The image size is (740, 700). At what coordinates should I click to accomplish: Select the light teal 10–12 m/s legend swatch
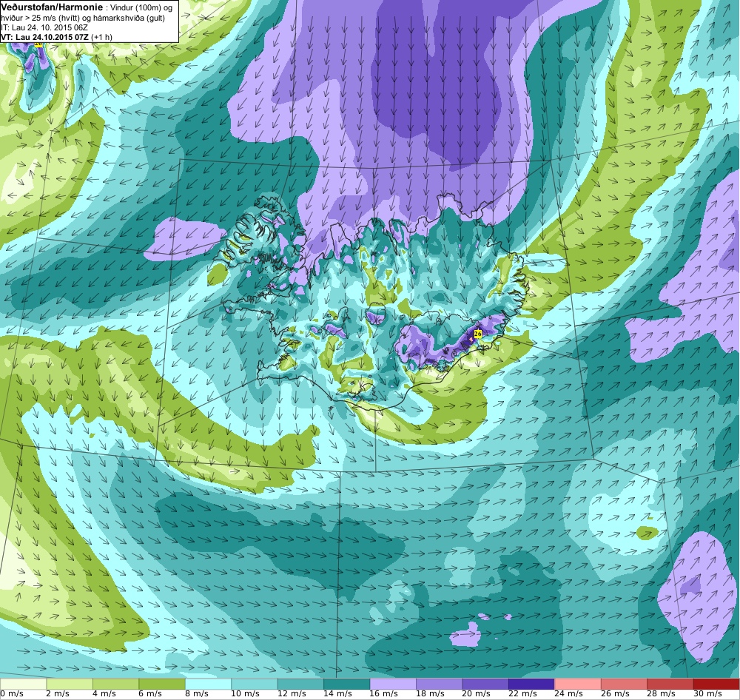[255, 684]
